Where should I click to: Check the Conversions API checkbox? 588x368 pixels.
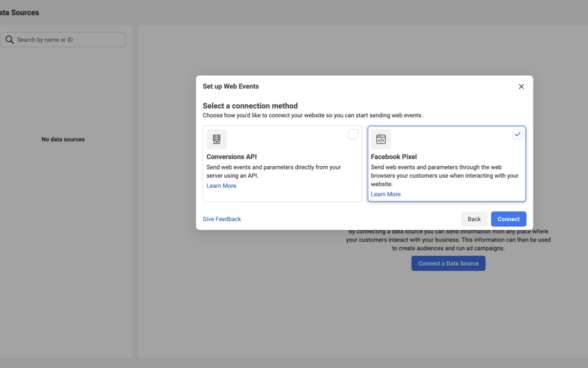tap(353, 134)
